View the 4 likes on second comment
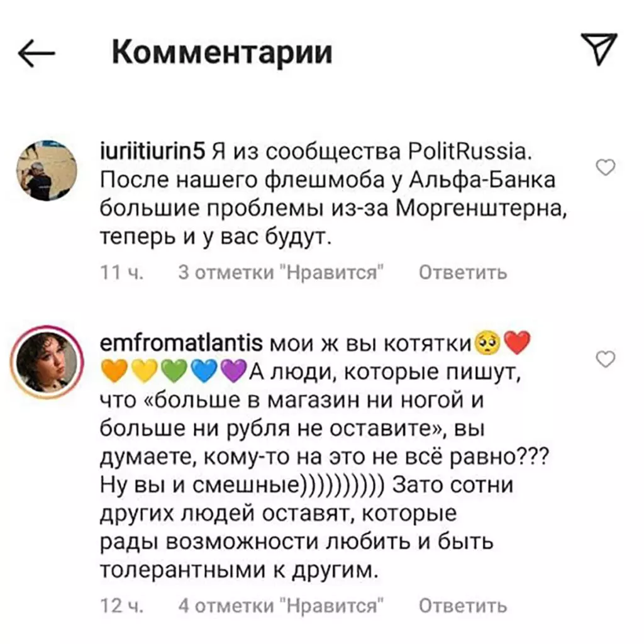Image resolution: width=644 pixels, height=644 pixels. point(281,606)
